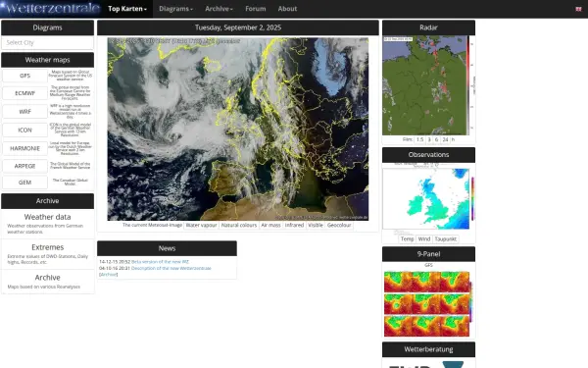Show Wind observations
Screen dimensions: 588x368
(x=424, y=238)
